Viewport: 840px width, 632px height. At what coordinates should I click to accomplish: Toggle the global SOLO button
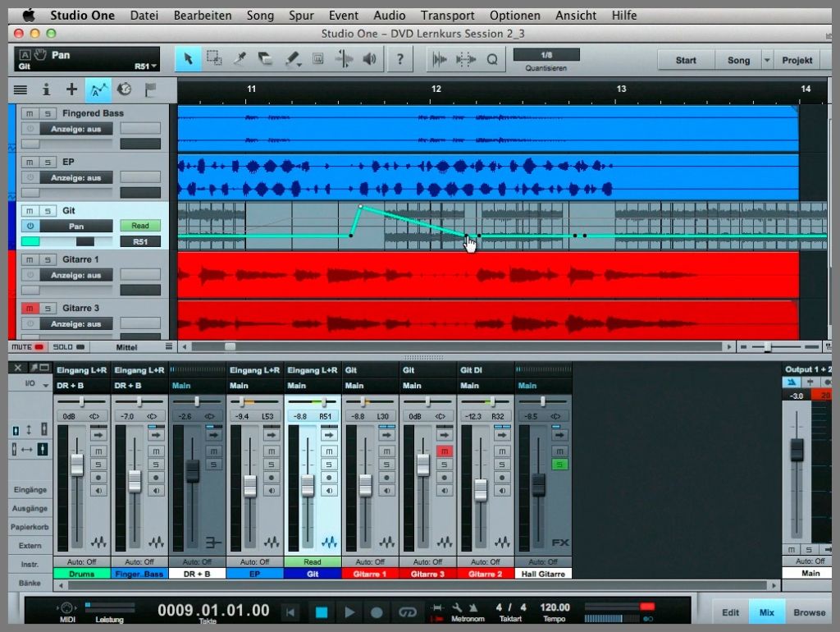tap(69, 347)
